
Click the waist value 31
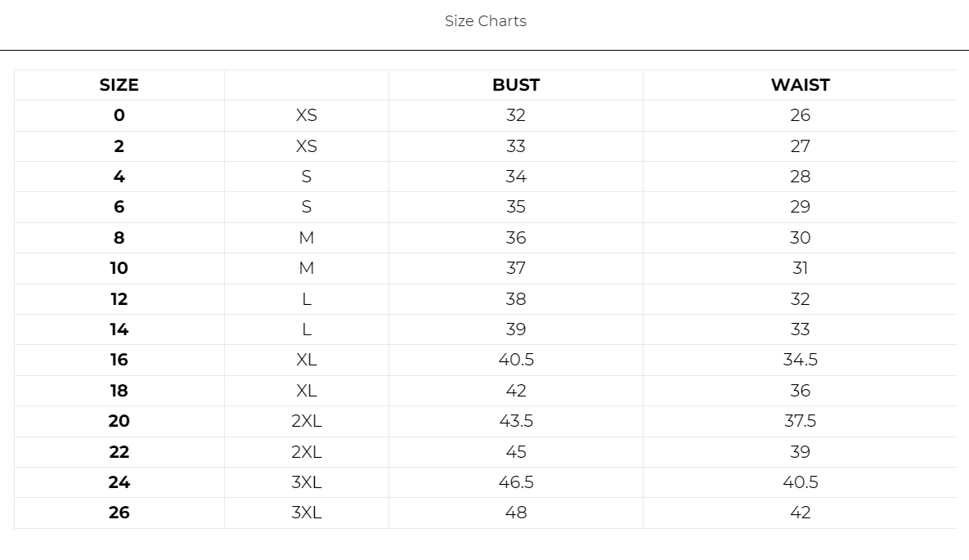tap(801, 268)
